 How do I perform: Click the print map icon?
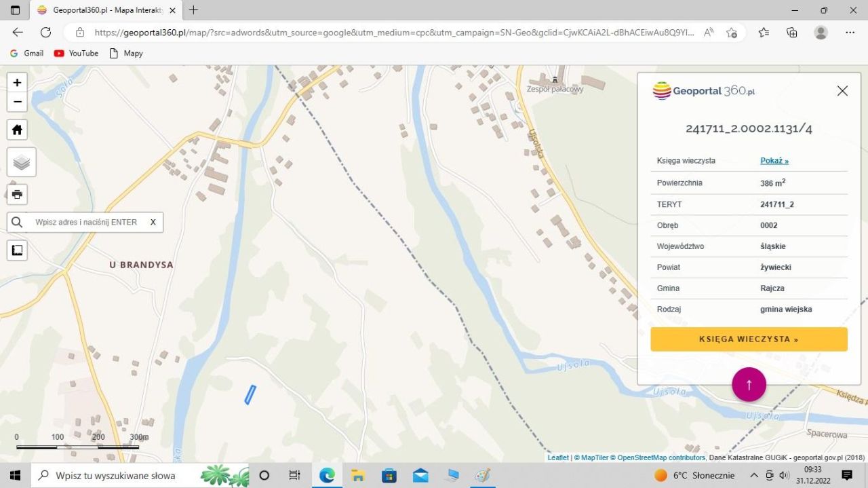(17, 194)
